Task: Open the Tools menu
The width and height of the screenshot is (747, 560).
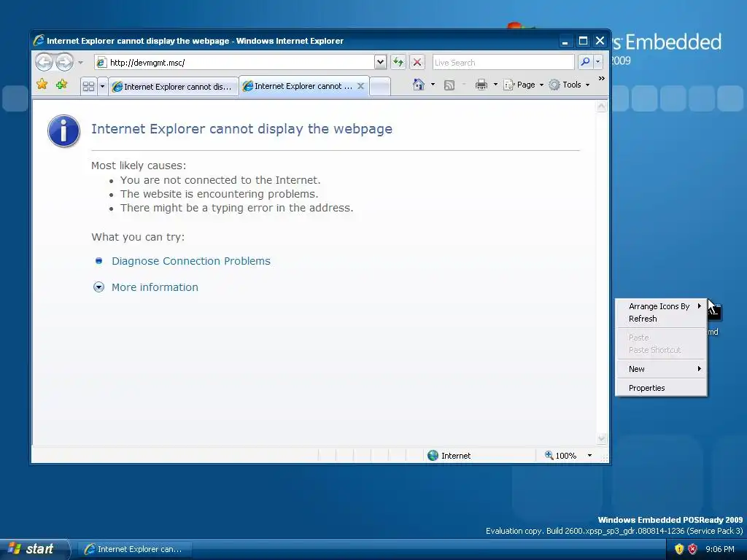Action: click(569, 85)
